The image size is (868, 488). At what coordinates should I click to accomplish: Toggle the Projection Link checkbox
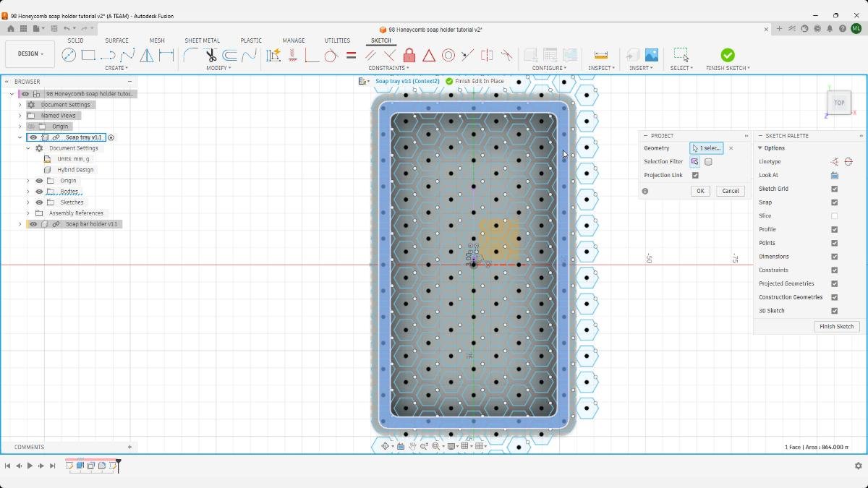tap(695, 175)
